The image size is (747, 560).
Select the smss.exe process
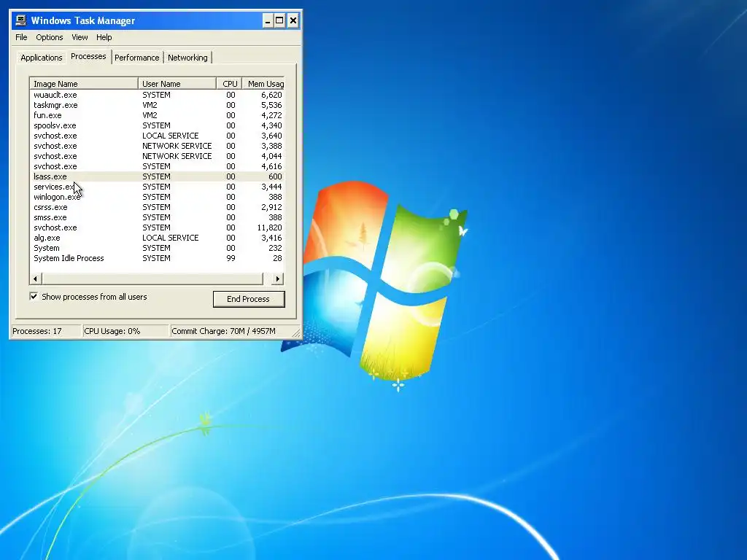[158, 217]
